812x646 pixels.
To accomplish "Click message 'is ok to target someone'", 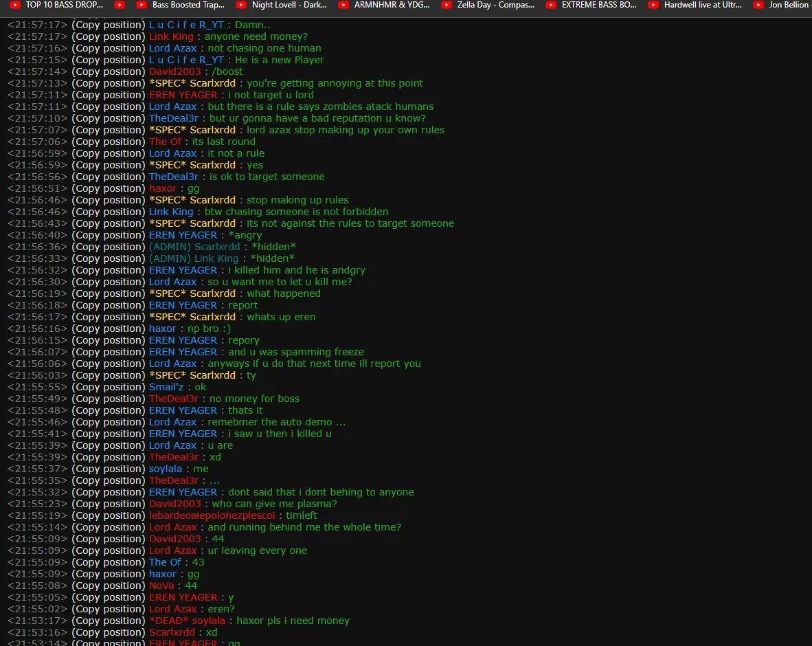I will click(x=267, y=177).
